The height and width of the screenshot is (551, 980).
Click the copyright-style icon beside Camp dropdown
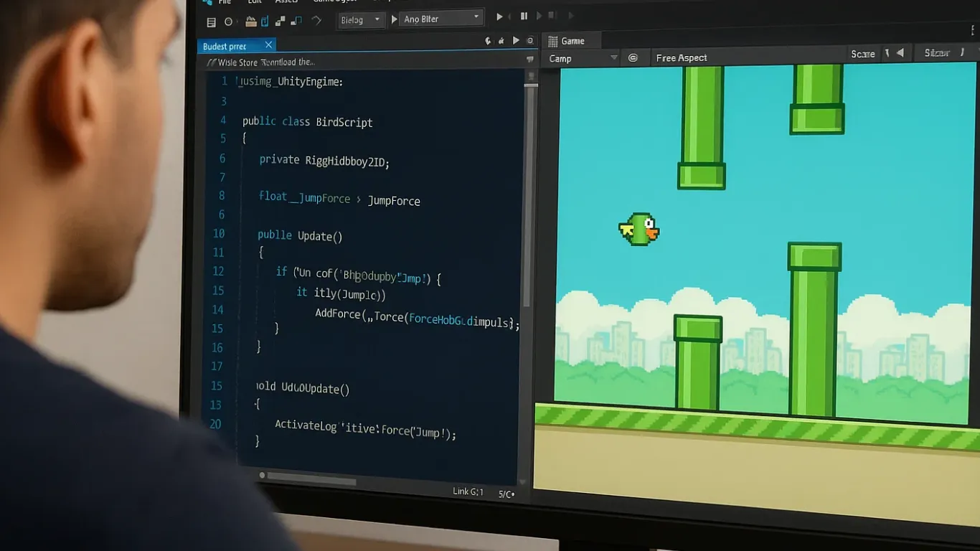pyautogui.click(x=633, y=58)
